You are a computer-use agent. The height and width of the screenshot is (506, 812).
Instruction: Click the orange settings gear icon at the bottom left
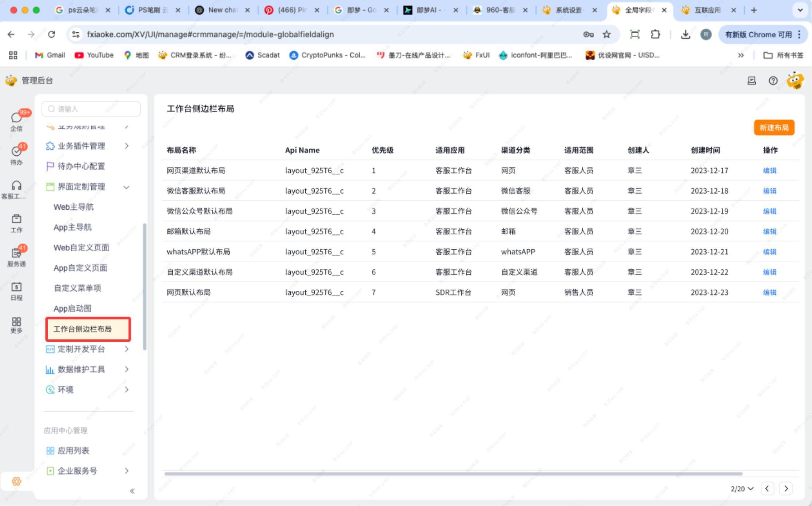click(x=16, y=481)
